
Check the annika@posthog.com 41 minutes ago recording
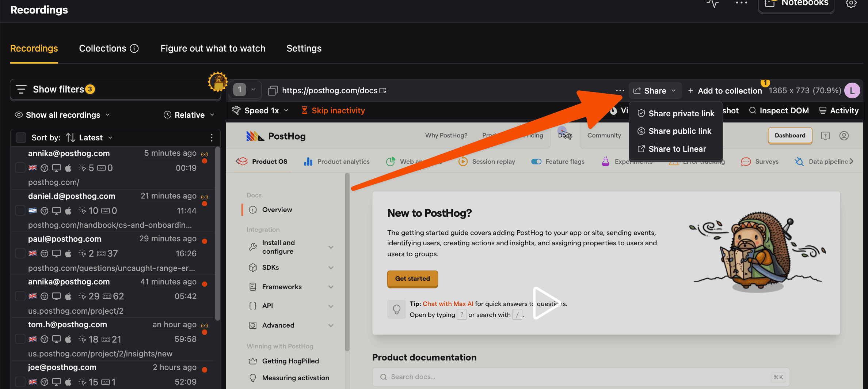click(x=20, y=296)
